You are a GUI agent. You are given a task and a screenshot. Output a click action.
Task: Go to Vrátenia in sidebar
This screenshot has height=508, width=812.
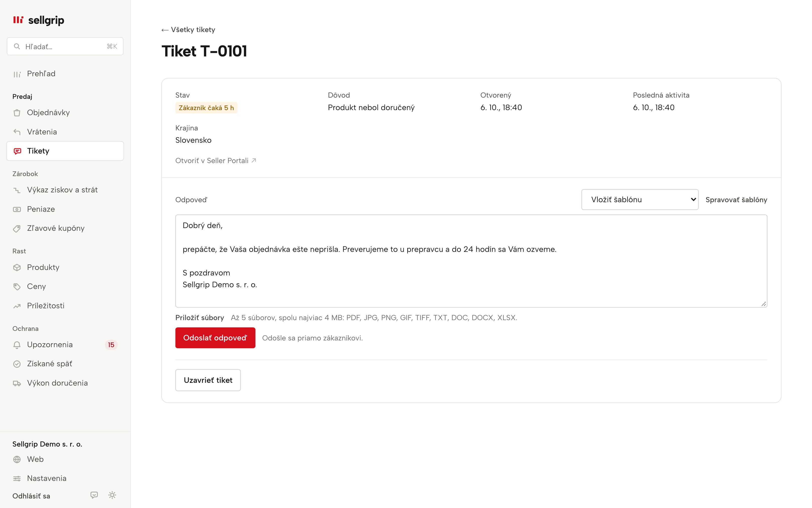point(65,132)
